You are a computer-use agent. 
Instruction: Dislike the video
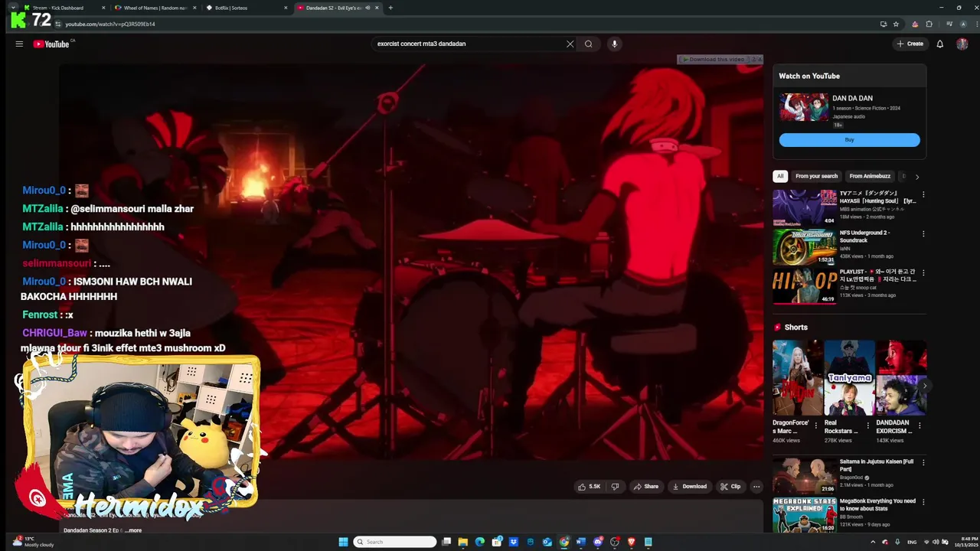[x=615, y=487]
